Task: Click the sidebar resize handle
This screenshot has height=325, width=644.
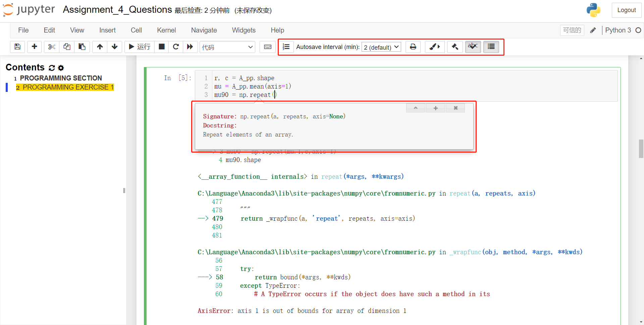Action: tap(124, 191)
